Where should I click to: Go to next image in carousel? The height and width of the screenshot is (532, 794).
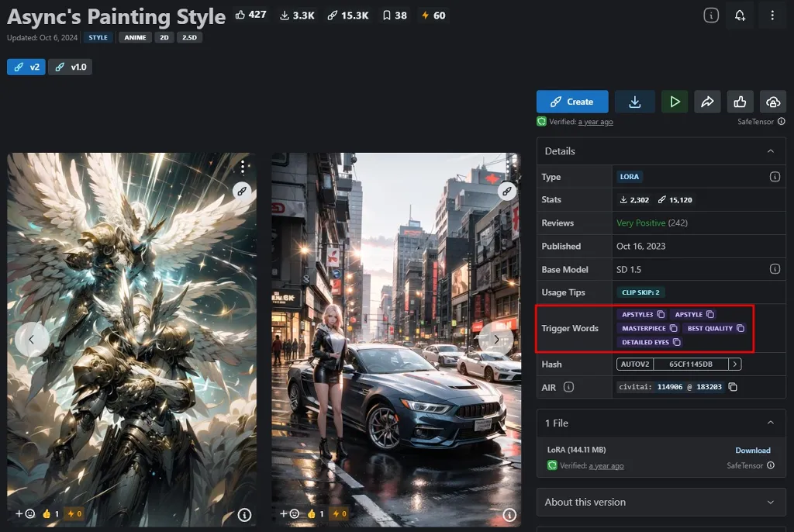pyautogui.click(x=496, y=340)
